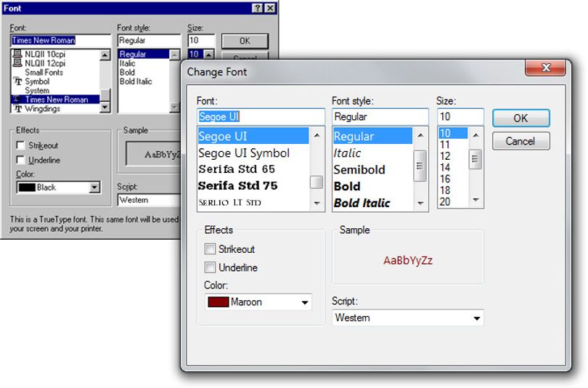Click size list scroll down arrow in Change Font

tap(475, 200)
